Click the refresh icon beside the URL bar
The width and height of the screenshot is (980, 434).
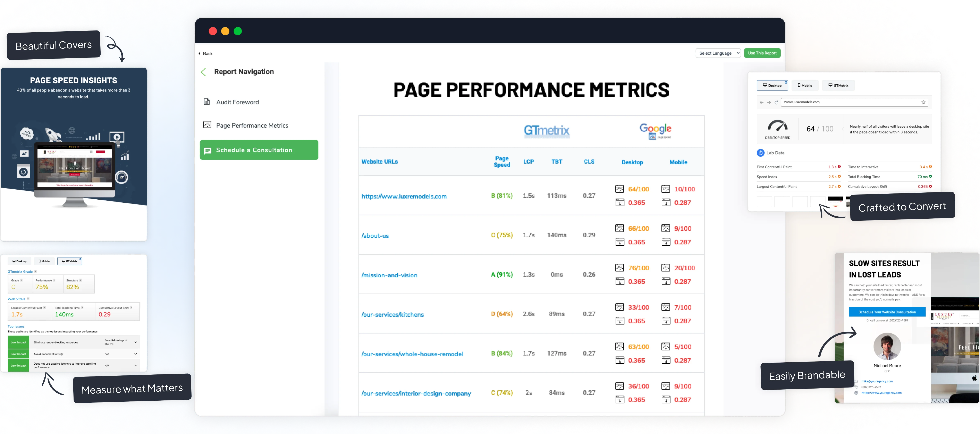[776, 102]
